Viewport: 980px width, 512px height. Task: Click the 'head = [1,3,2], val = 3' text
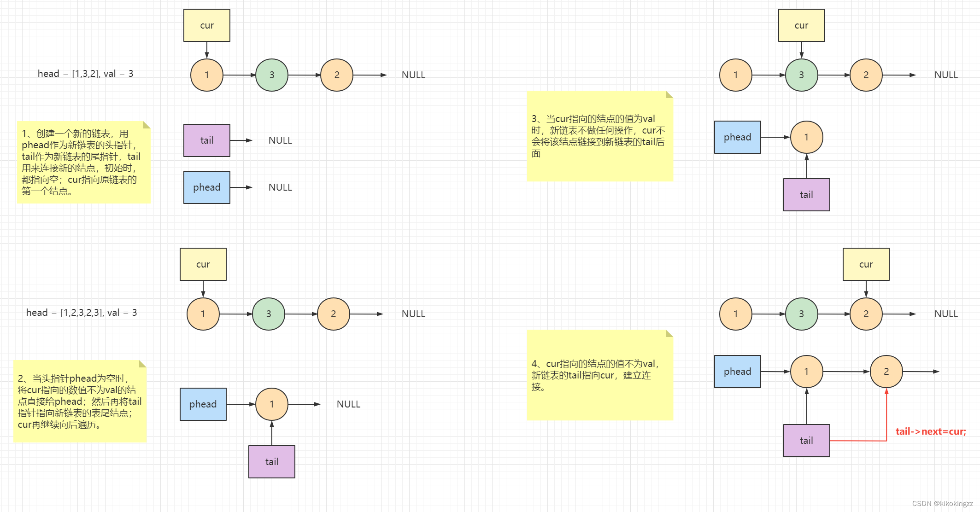click(x=85, y=74)
